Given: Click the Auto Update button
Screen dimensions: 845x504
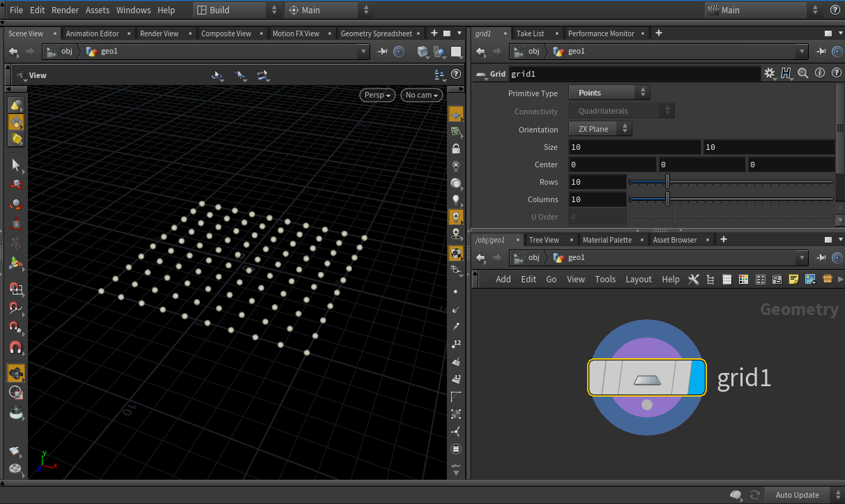Looking at the screenshot, I should point(798,495).
